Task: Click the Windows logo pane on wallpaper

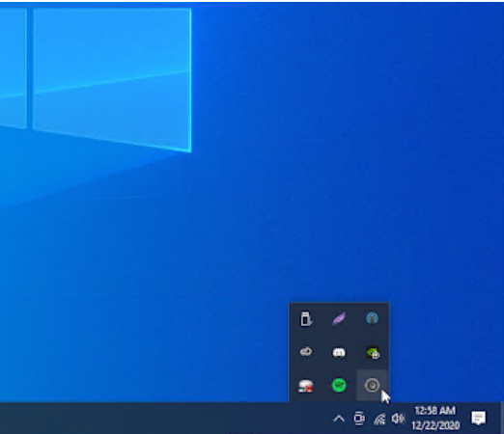Action: 112,79
